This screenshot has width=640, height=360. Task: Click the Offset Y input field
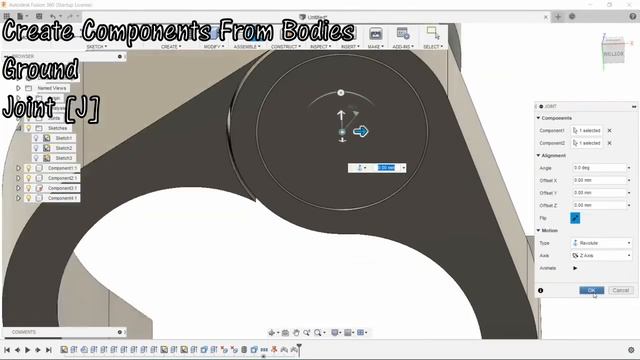(x=599, y=193)
